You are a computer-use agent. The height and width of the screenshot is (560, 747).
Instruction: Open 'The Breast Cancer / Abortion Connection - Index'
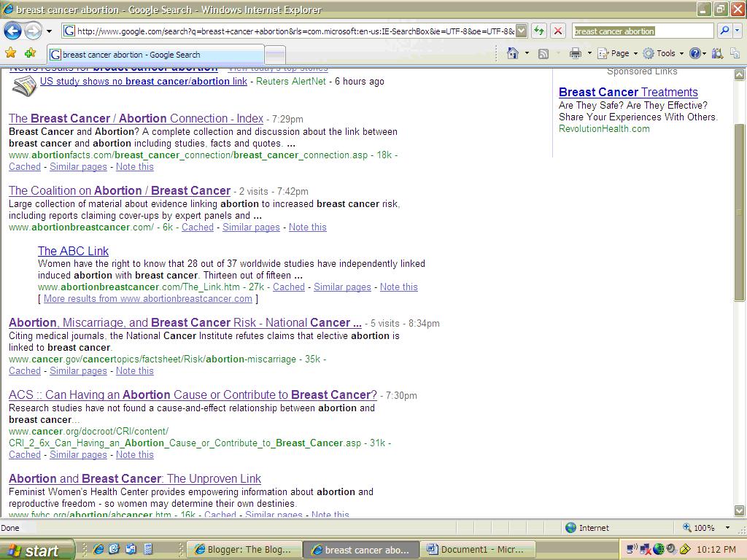(x=136, y=119)
